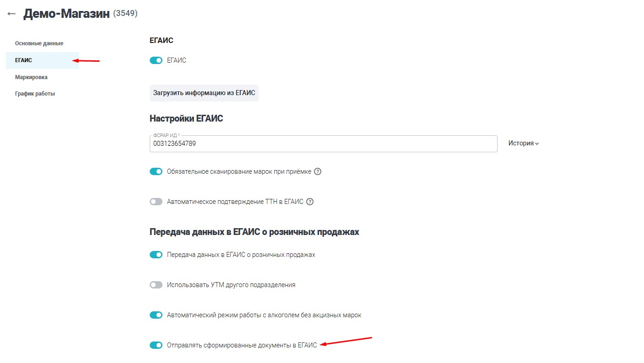Click the История link
This screenshot has height=363, width=644.
(x=519, y=143)
